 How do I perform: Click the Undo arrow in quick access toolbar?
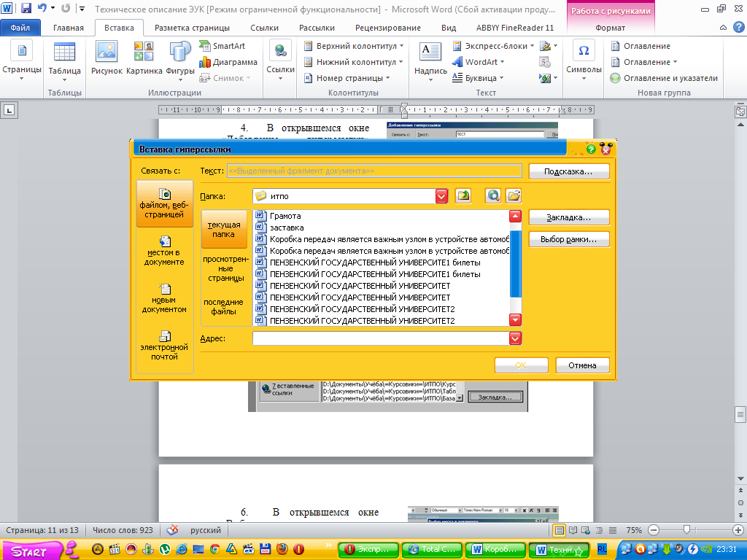[x=42, y=9]
